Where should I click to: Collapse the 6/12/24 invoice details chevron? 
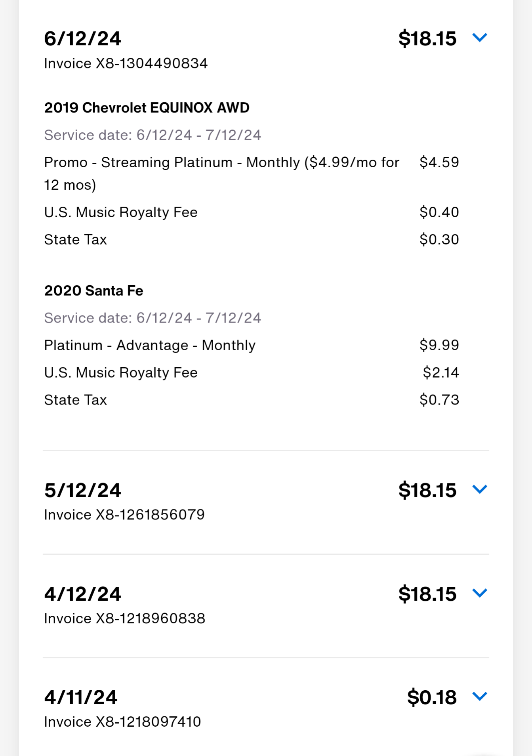coord(479,38)
